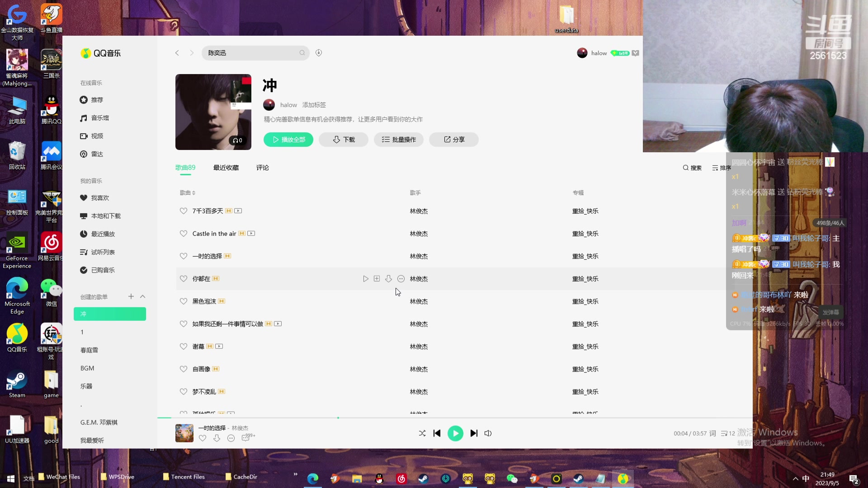Screen dimensions: 868x488
Task: Collapse the 创建的歌单 section
Action: pos(143,296)
